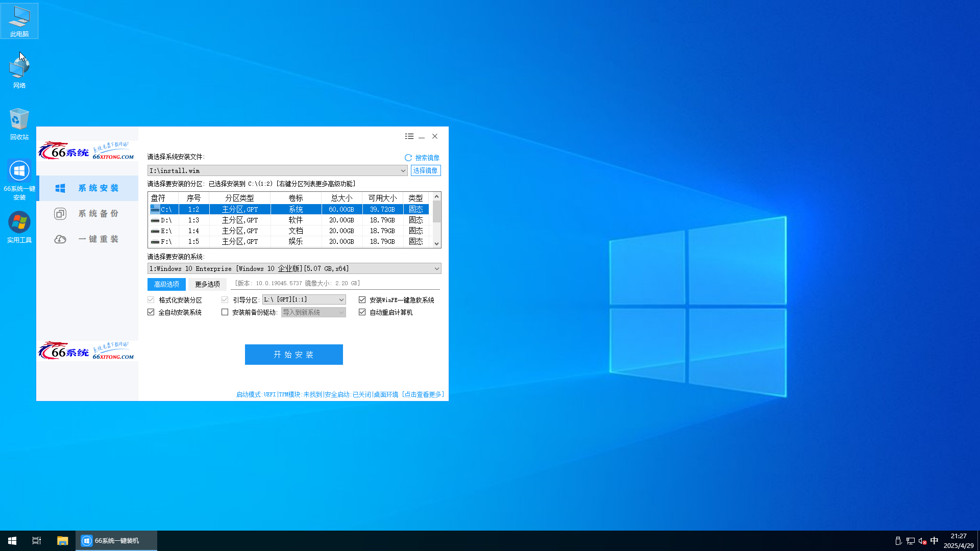980x551 pixels.
Task: Click the partition list scrollbar thumb
Action: (436, 211)
